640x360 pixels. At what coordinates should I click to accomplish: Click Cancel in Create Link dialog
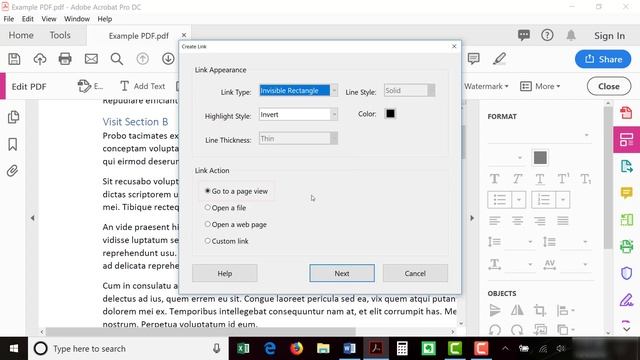click(415, 273)
